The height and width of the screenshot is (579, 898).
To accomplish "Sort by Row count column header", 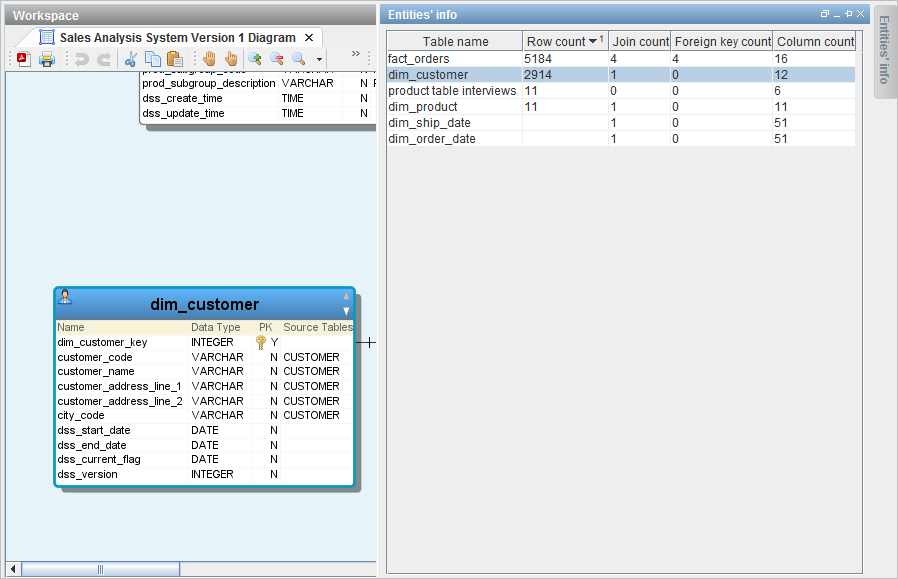I will coord(556,41).
